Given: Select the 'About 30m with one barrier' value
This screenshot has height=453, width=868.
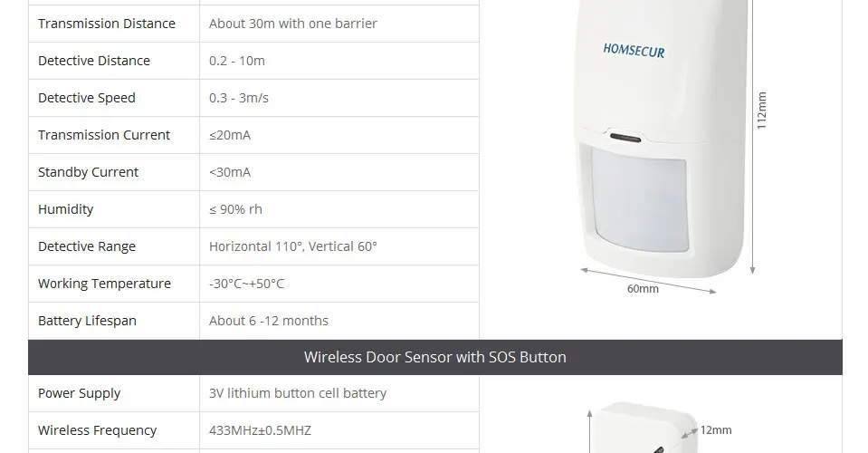Looking at the screenshot, I should pyautogui.click(x=293, y=24).
